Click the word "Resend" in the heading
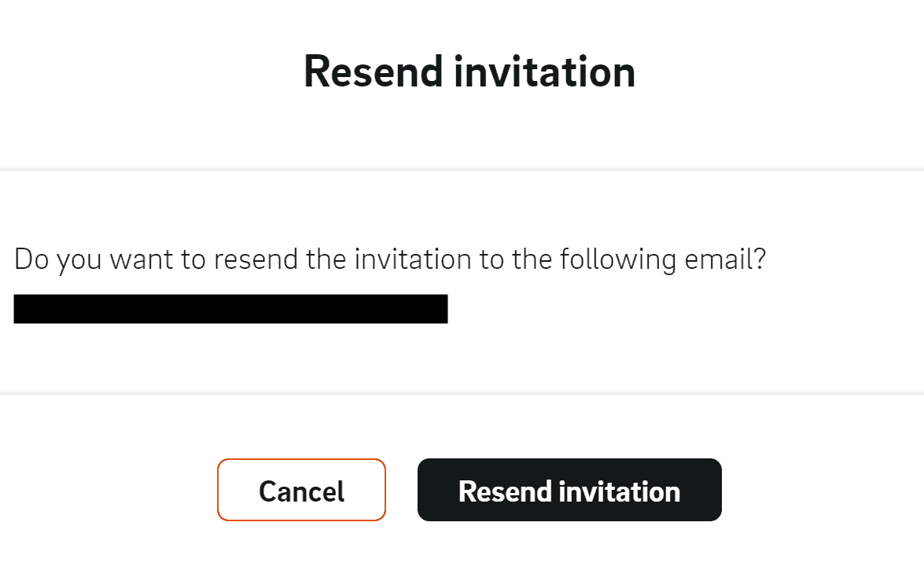Screen dimensions: 924x570 tap(373, 72)
